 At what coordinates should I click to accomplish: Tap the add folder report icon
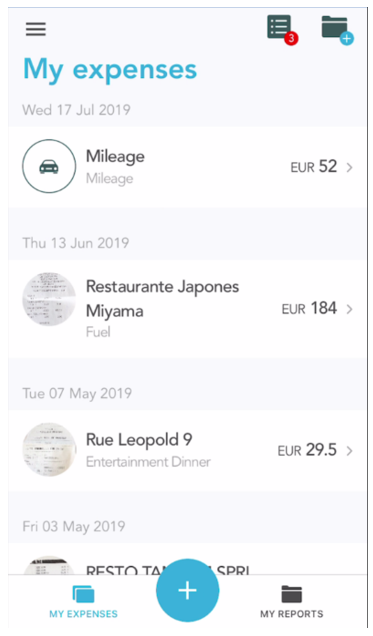tap(337, 30)
